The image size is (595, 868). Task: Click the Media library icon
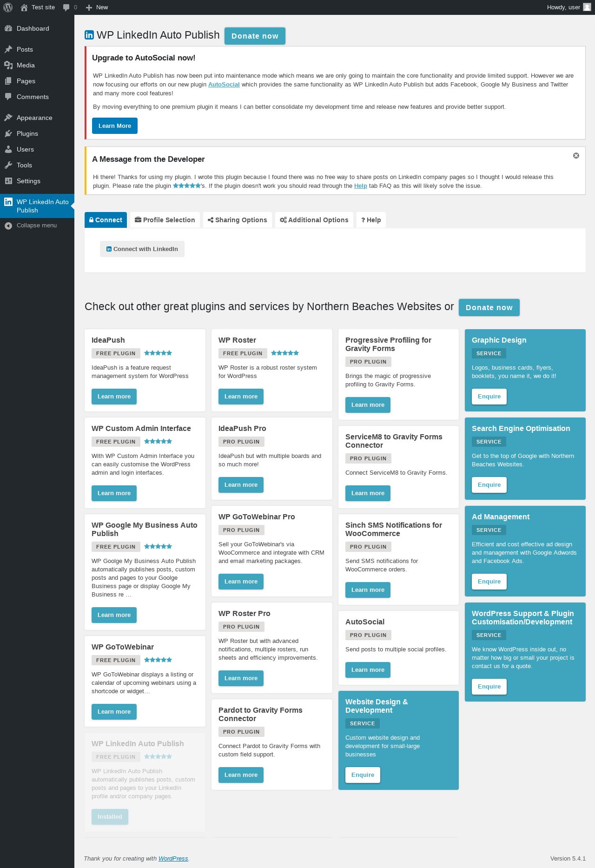(x=8, y=65)
